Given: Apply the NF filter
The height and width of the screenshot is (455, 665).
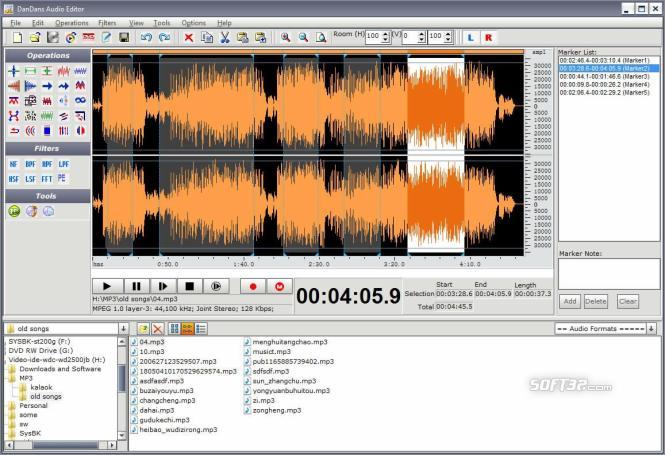Looking at the screenshot, I should (14, 164).
